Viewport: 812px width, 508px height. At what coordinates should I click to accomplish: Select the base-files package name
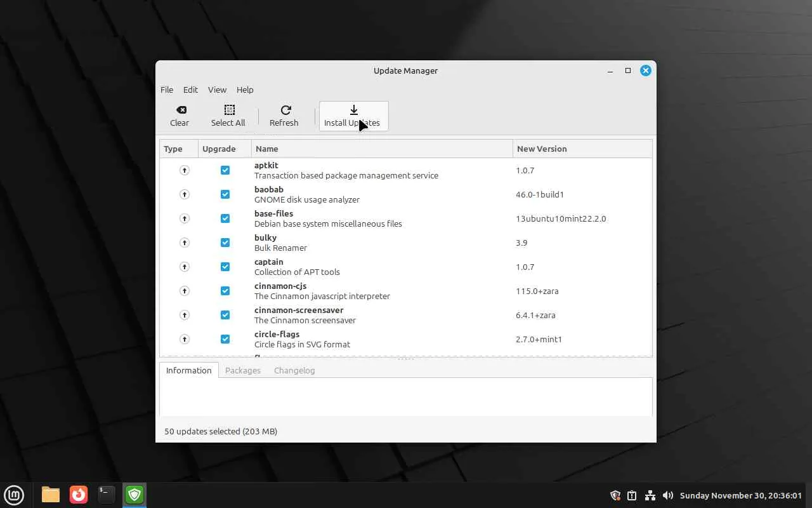pos(273,213)
